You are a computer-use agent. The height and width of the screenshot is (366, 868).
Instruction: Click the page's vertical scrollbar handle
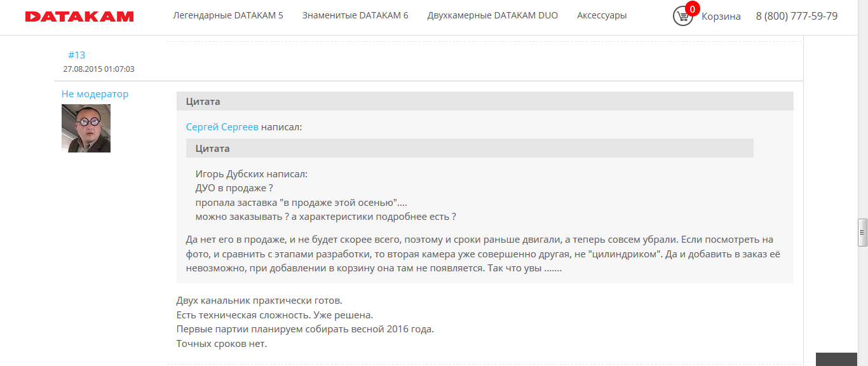pyautogui.click(x=862, y=233)
